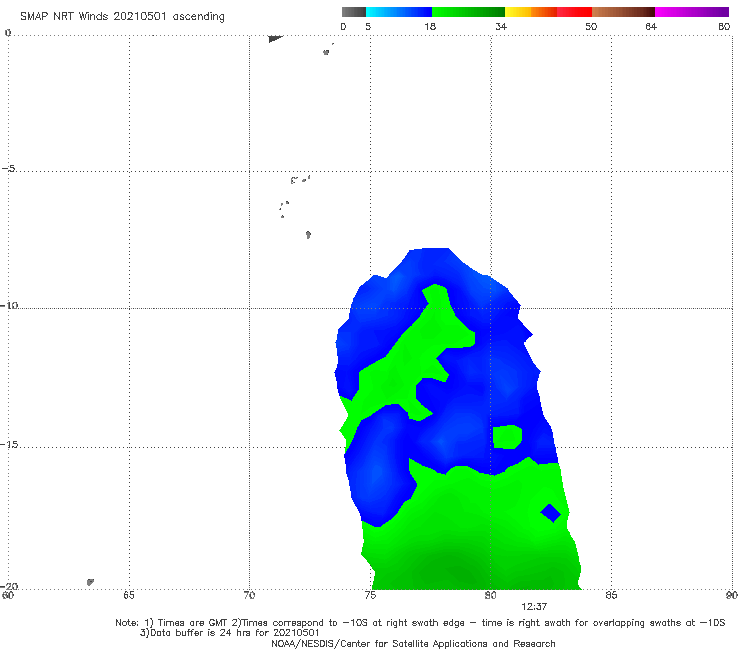Screen dimensions: 740x650
Task: Click the colorbar label "50"
Action: (591, 26)
